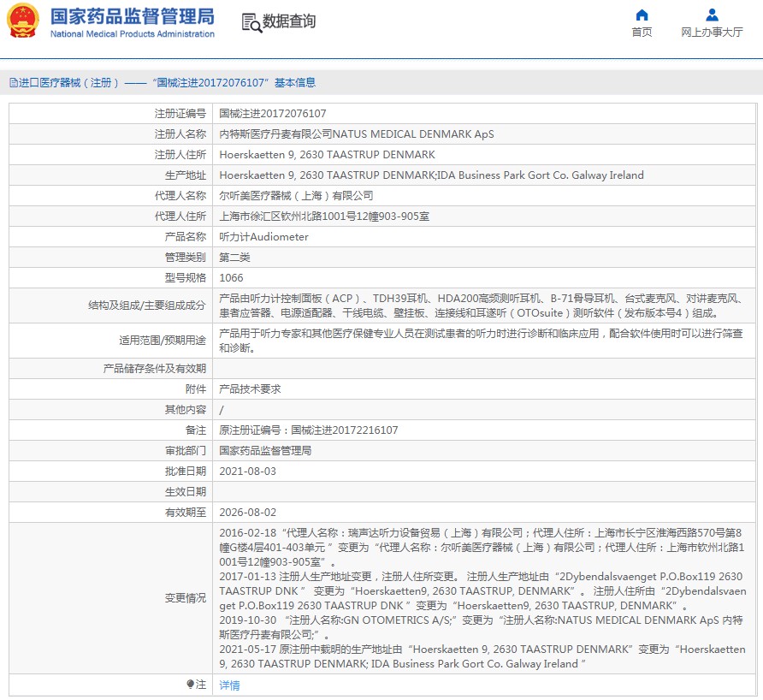This screenshot has width=763, height=700.
Task: Select product name 听力计Audiometer
Action: pos(263,236)
